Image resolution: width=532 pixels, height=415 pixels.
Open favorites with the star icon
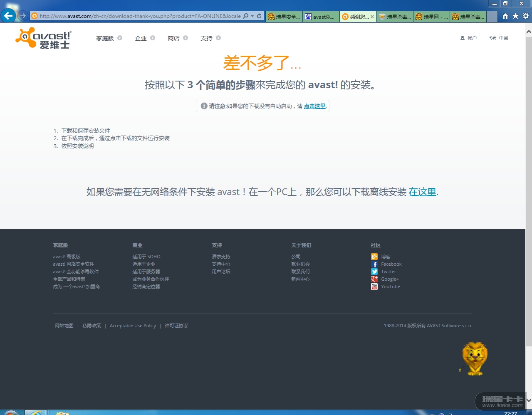515,16
